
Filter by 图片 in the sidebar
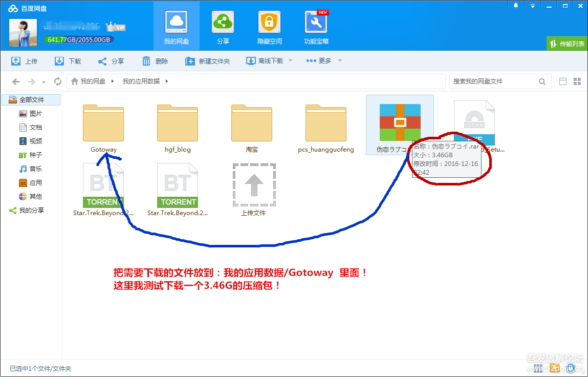[30, 113]
